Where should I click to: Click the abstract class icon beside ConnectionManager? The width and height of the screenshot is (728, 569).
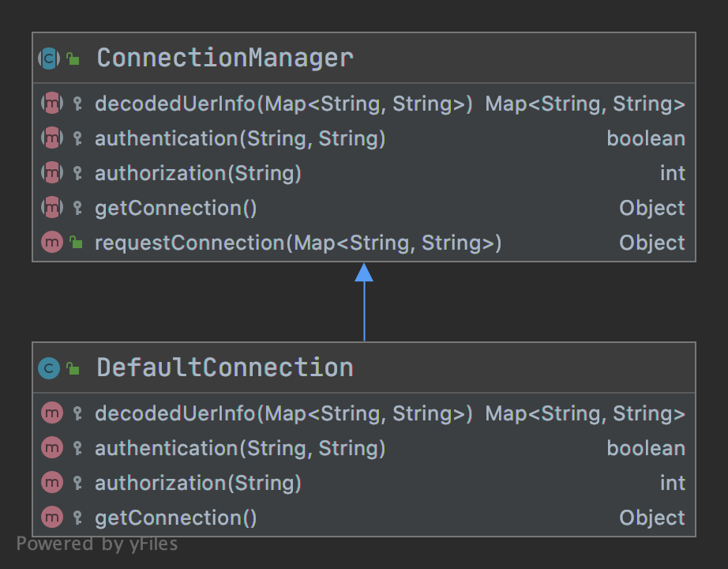(x=49, y=58)
